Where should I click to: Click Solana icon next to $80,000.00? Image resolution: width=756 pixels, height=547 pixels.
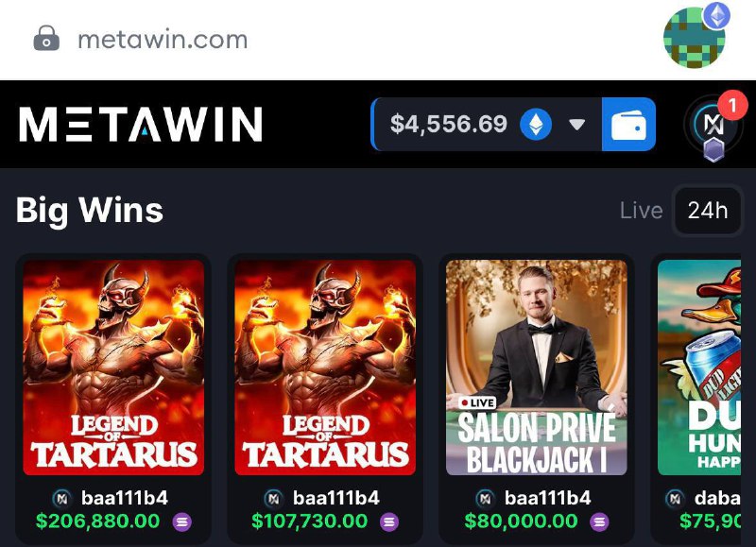coord(599,521)
